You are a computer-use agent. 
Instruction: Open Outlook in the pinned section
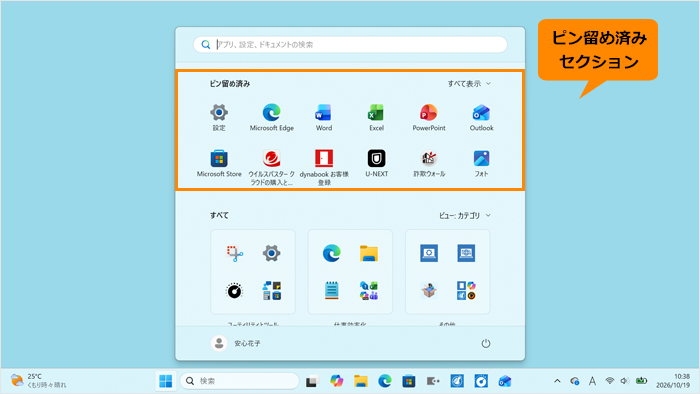[481, 117]
